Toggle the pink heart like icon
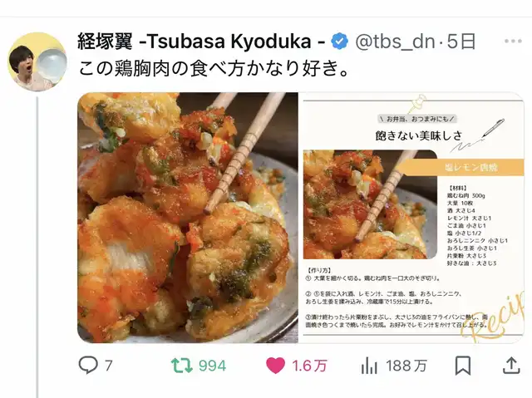 pyautogui.click(x=275, y=366)
